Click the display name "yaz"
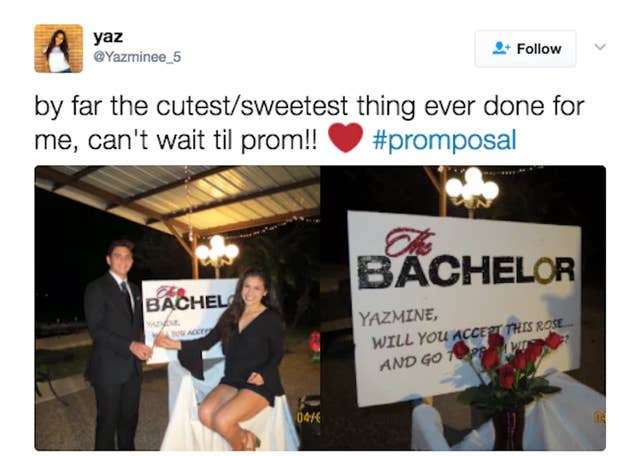 coord(108,37)
